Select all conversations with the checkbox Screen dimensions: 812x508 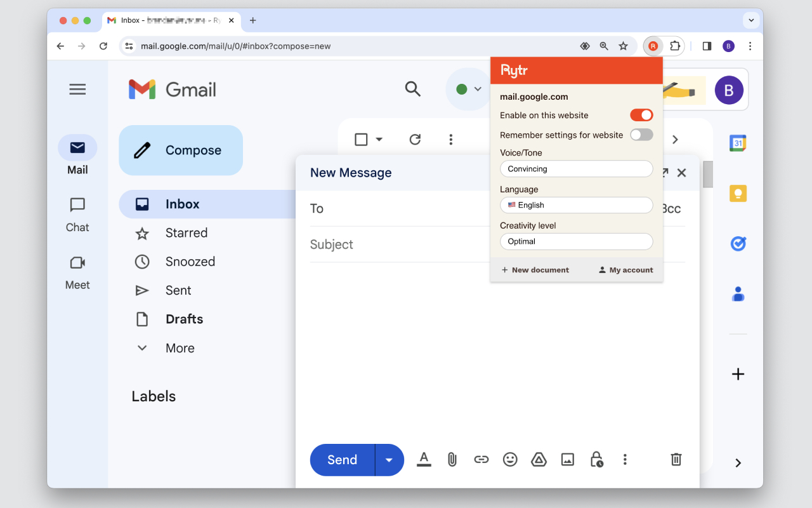pyautogui.click(x=360, y=138)
